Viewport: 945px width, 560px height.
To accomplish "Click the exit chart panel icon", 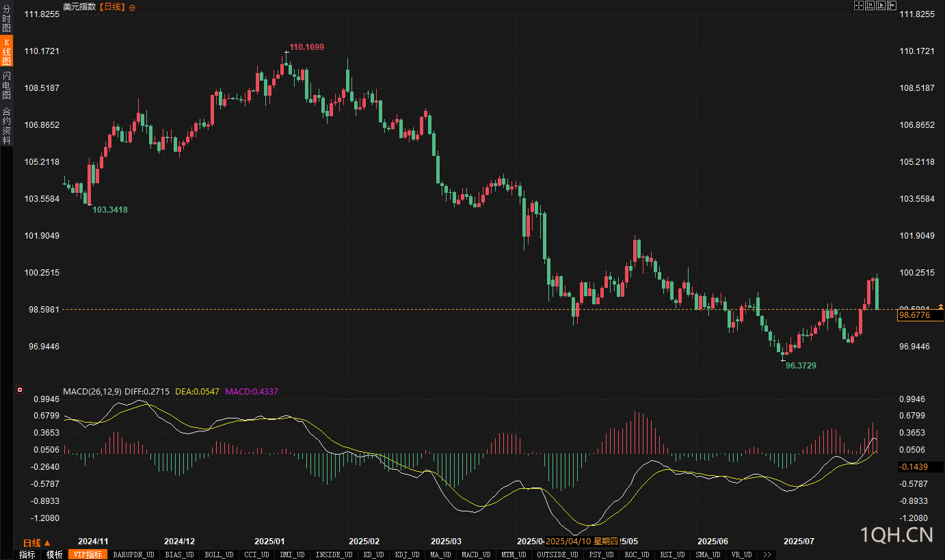I will point(892,6).
